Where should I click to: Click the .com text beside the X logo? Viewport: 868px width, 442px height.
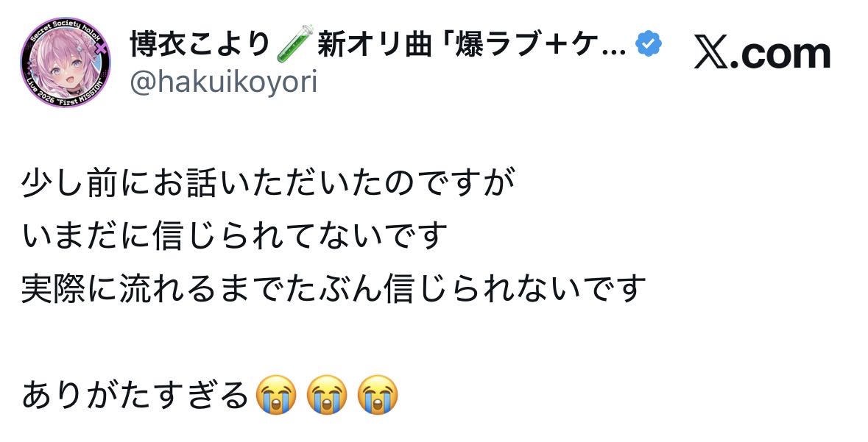point(782,54)
